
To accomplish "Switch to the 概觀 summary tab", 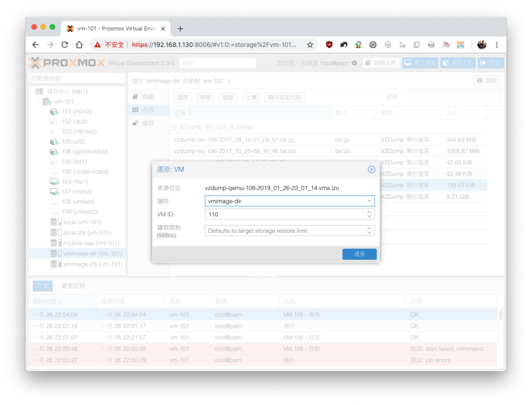I will click(x=149, y=97).
